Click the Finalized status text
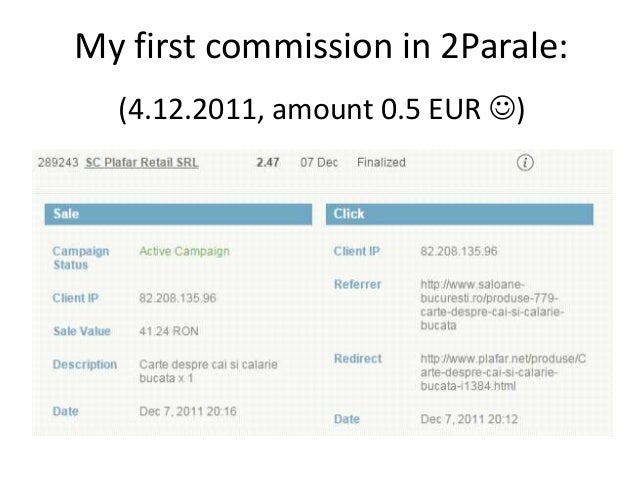Screen dimensions: 638x479 coord(381,162)
